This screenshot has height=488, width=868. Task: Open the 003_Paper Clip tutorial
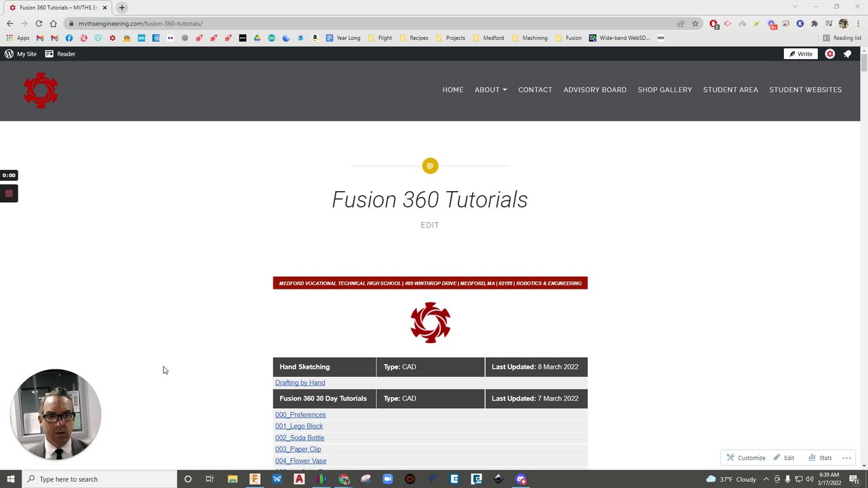298,449
